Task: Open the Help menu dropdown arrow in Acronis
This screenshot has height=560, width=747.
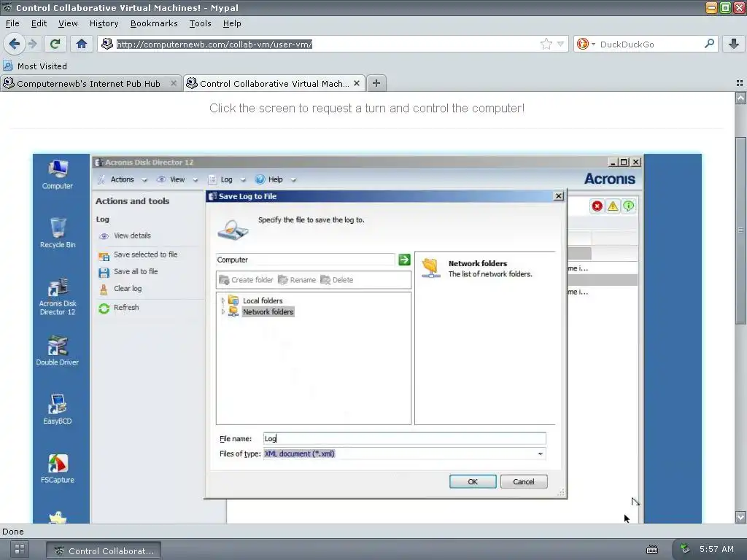Action: point(293,180)
